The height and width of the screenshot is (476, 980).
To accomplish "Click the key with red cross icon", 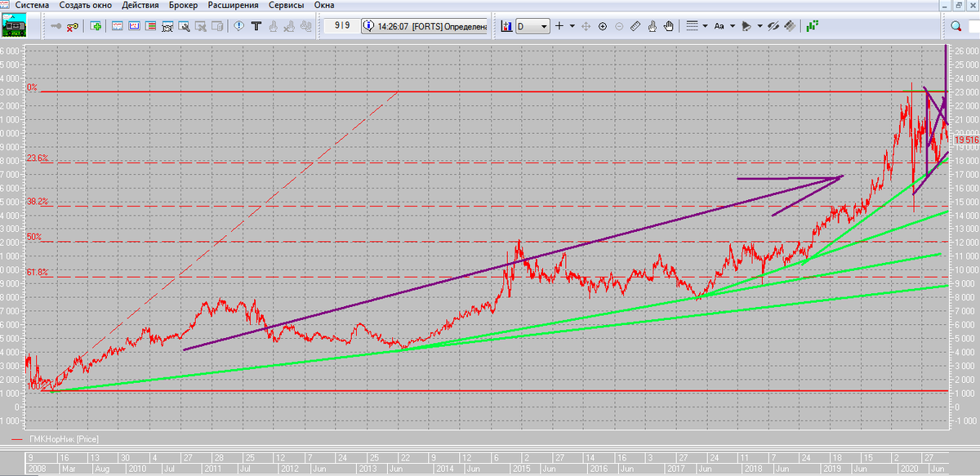I will click(x=73, y=26).
